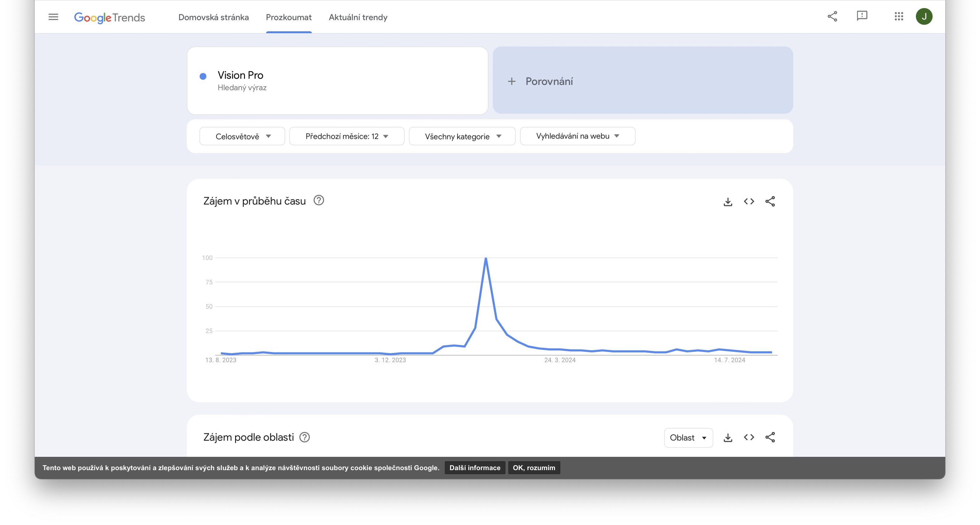Download the interest by region data
Viewport: 980px width, 525px height.
[727, 437]
